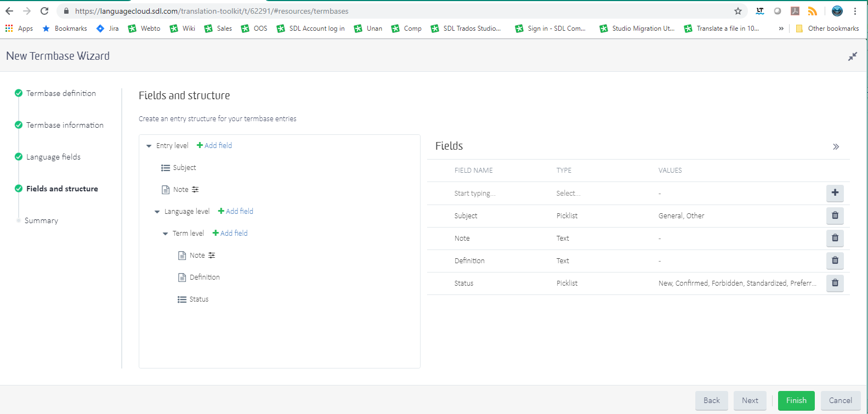Open the Summary step
Image resolution: width=868 pixels, height=414 pixels.
click(x=41, y=220)
